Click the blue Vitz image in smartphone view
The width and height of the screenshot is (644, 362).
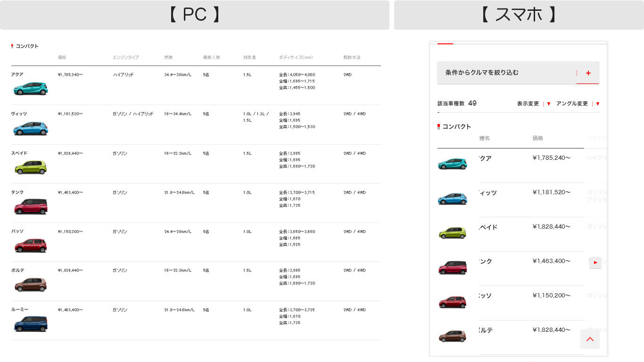(x=453, y=198)
